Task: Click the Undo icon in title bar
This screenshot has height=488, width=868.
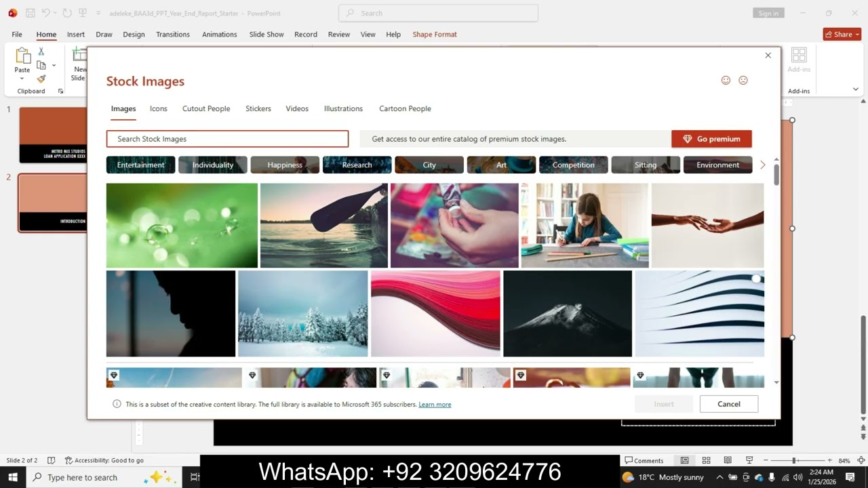Action: (x=46, y=13)
